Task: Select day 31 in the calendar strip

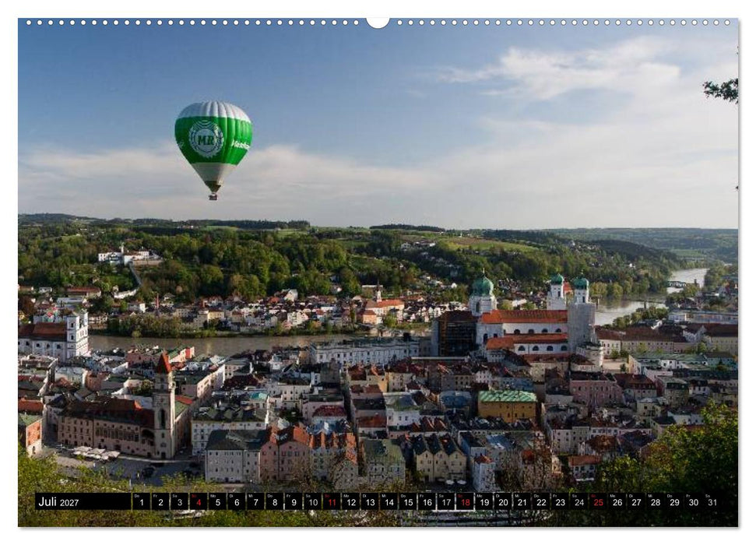Action: pyautogui.click(x=712, y=501)
